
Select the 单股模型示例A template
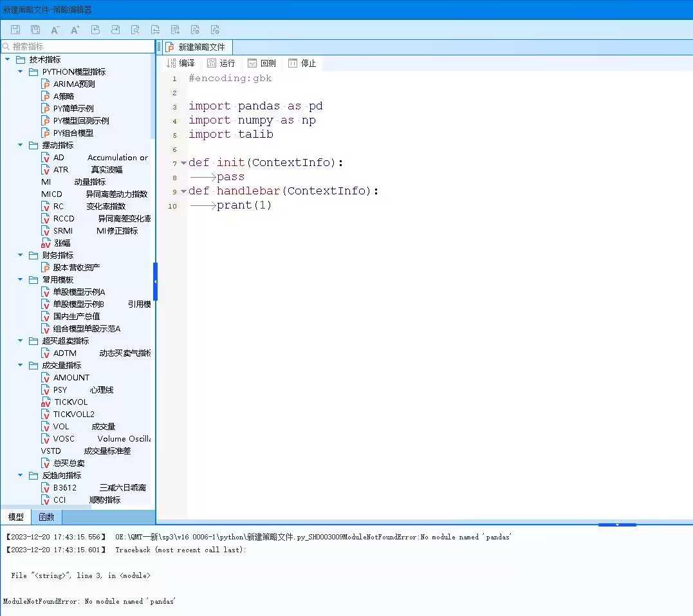click(x=73, y=292)
